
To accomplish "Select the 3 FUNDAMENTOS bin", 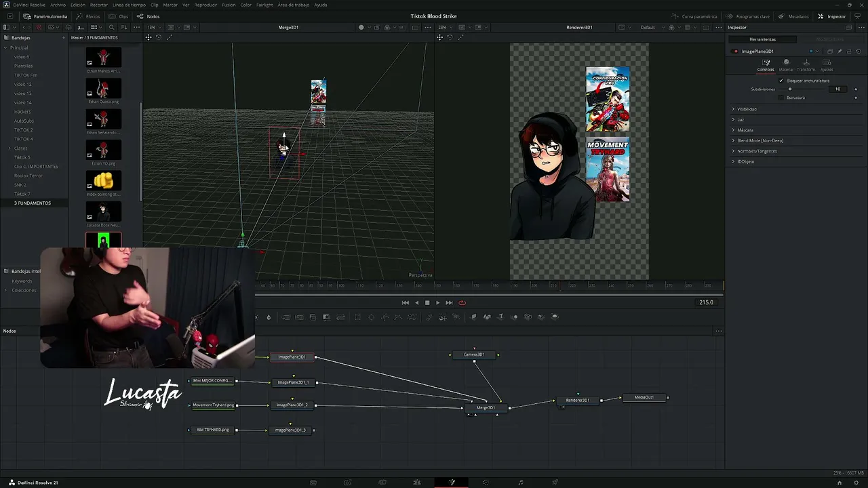I will click(x=33, y=203).
